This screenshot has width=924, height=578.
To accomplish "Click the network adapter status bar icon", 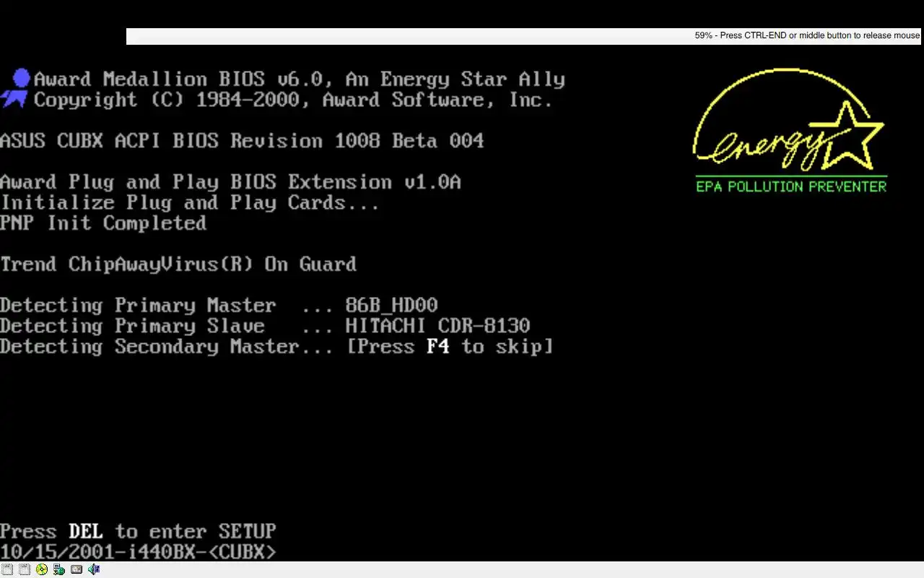I will point(59,569).
